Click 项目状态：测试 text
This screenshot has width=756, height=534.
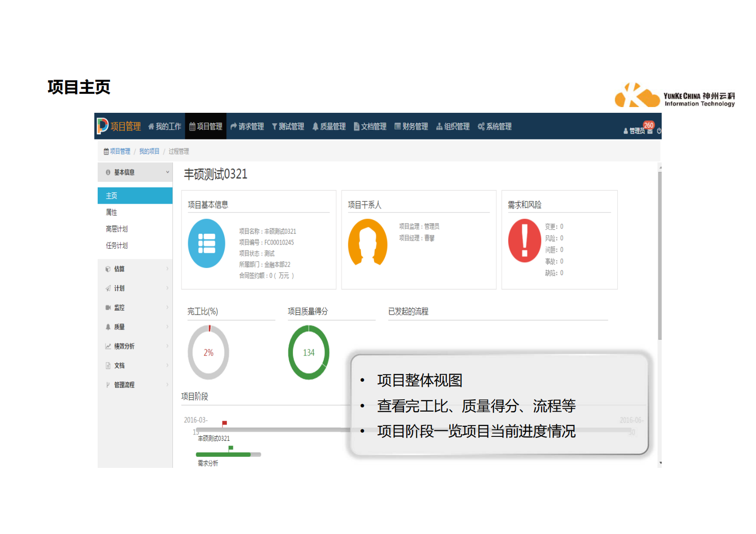pos(257,253)
